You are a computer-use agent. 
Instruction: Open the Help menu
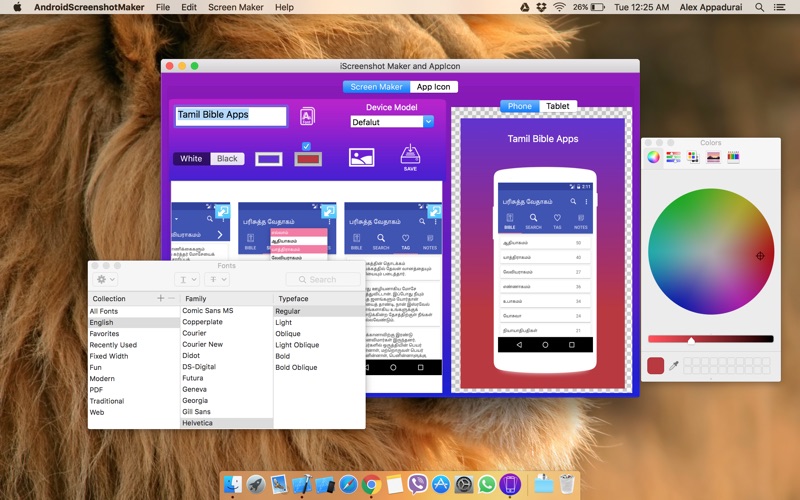pos(284,7)
